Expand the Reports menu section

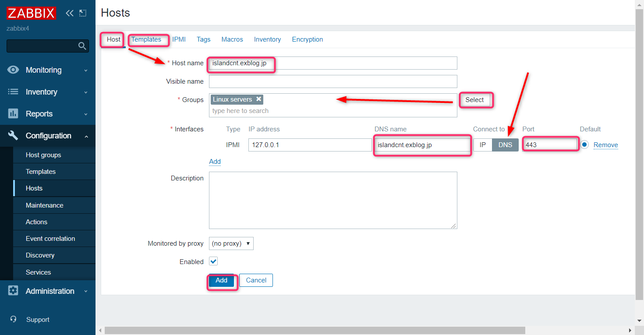(x=48, y=114)
